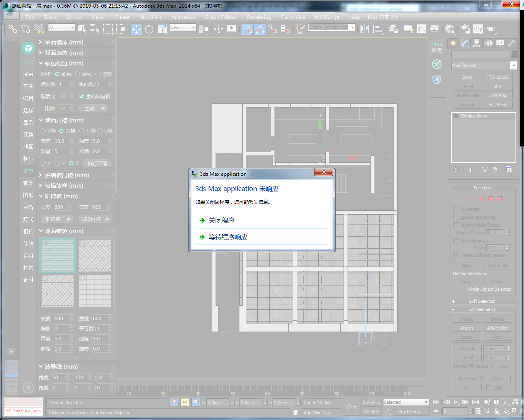
Task: Select the Link tool in main toolbar
Action: (x=13, y=29)
